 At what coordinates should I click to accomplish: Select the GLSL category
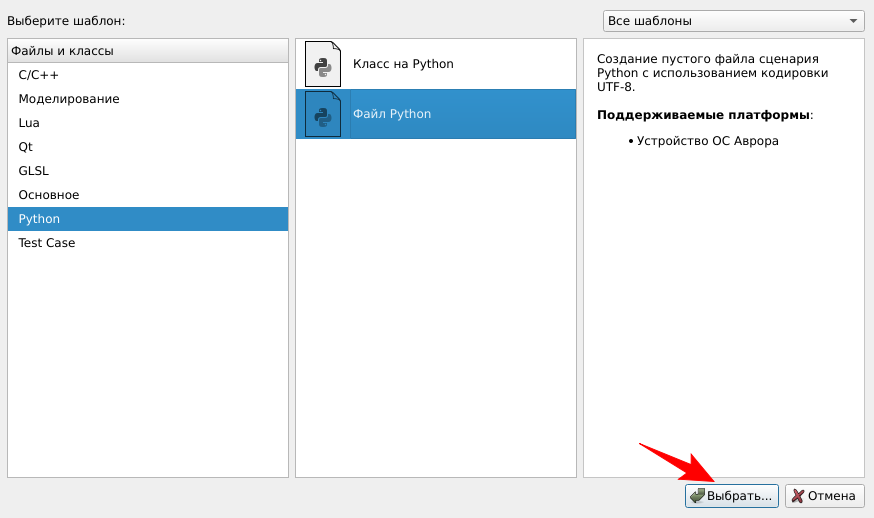pos(33,171)
